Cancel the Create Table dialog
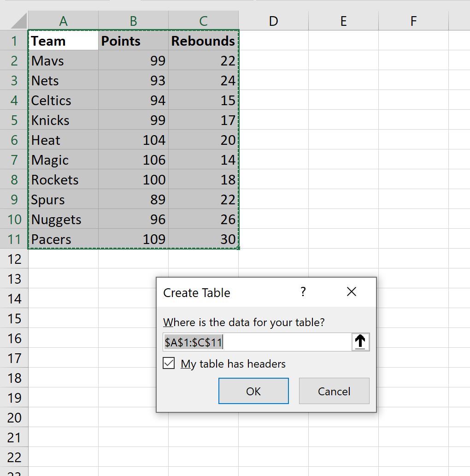 click(x=334, y=391)
